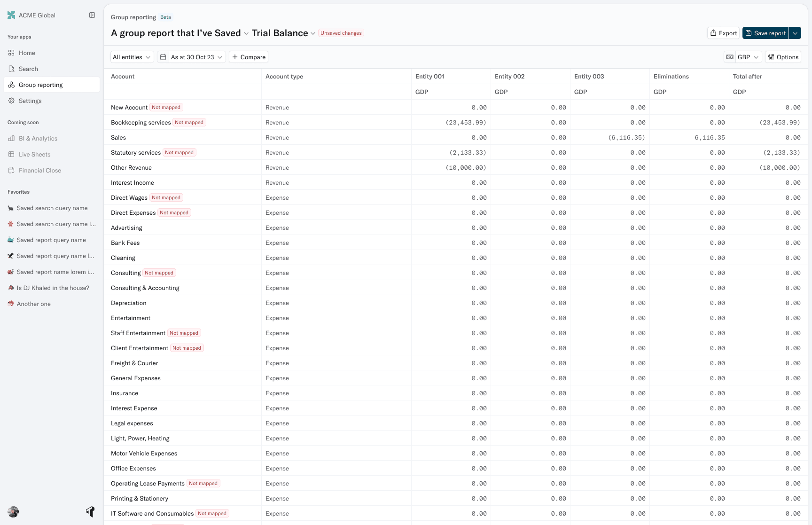Click the Export button
The width and height of the screenshot is (812, 525).
pyautogui.click(x=723, y=33)
